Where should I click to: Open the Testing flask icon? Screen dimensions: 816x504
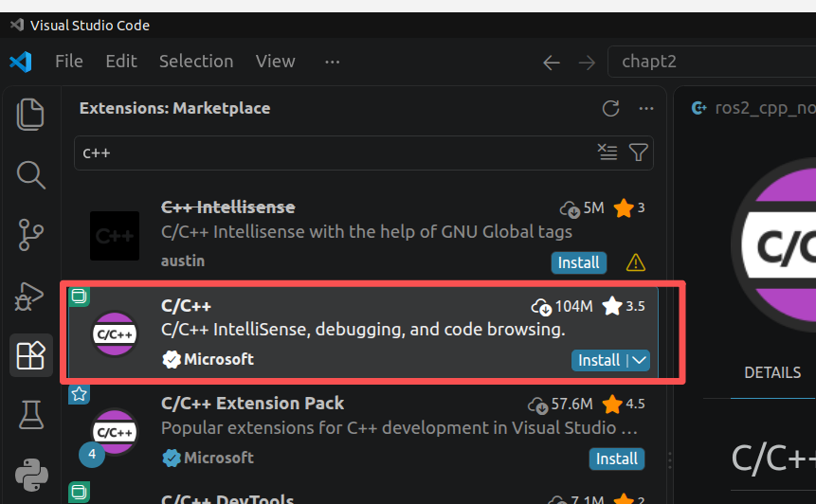31,415
